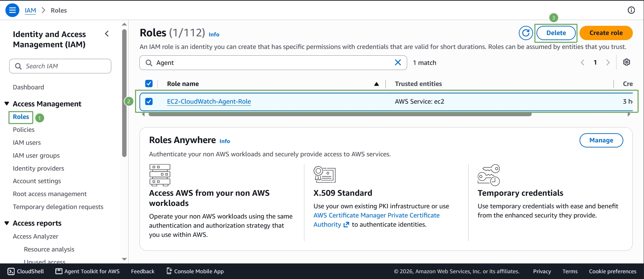
Task: Open Resource analysis
Action: coord(49,249)
